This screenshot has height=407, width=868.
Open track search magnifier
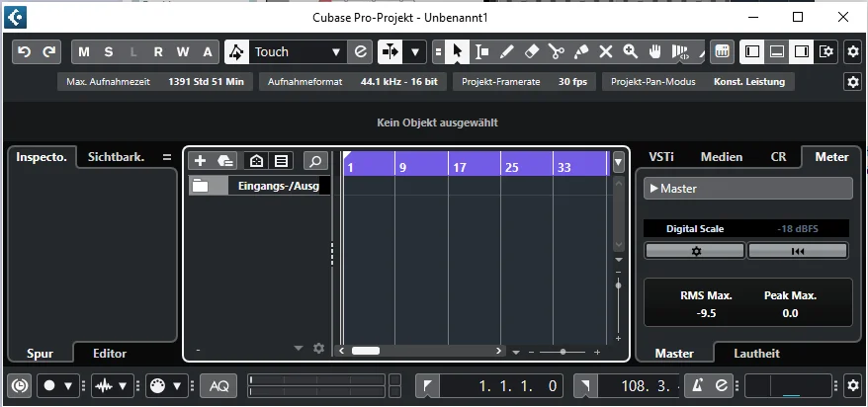pos(315,161)
